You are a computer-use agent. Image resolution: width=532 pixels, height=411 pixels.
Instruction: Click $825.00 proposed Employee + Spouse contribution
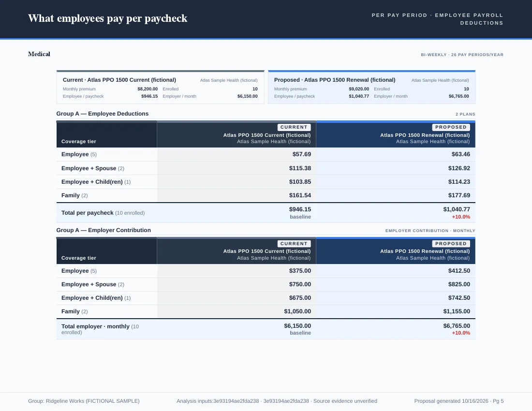click(459, 284)
